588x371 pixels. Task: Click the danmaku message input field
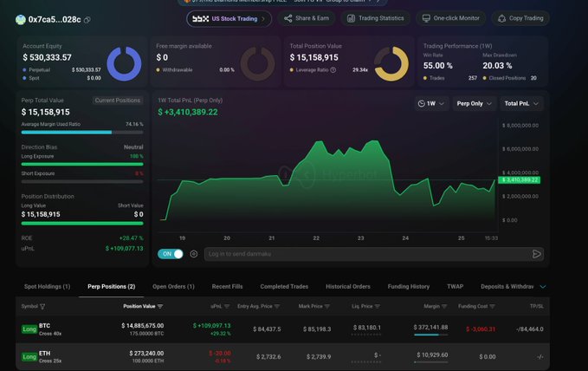click(367, 254)
